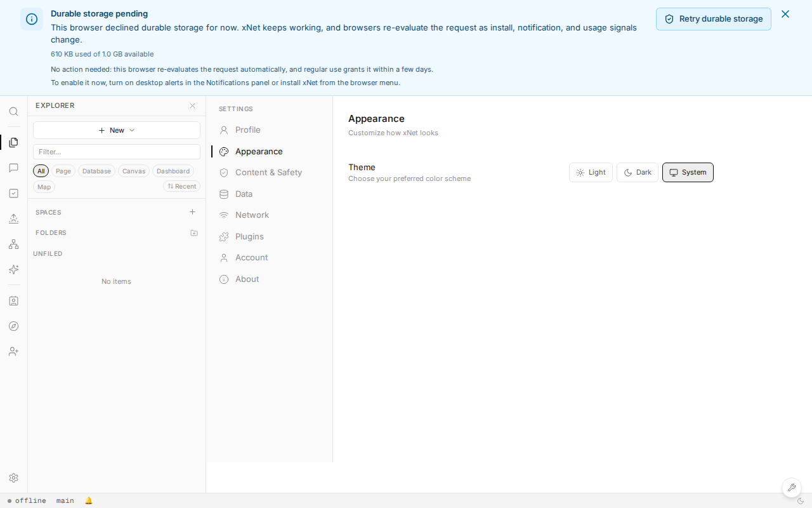The image size is (812, 508).
Task: Open the settings gear at rail bottom
Action: 13,478
